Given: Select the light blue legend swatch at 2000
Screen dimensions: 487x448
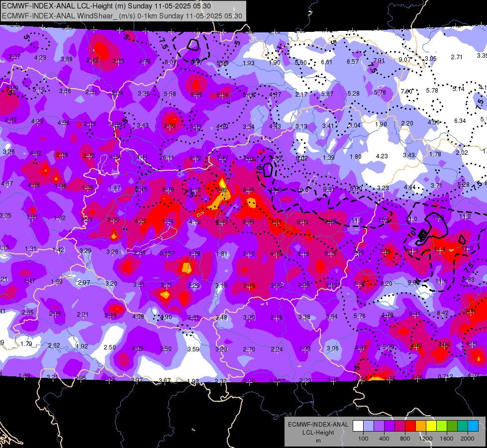Looking at the screenshot, I should pos(473,426).
